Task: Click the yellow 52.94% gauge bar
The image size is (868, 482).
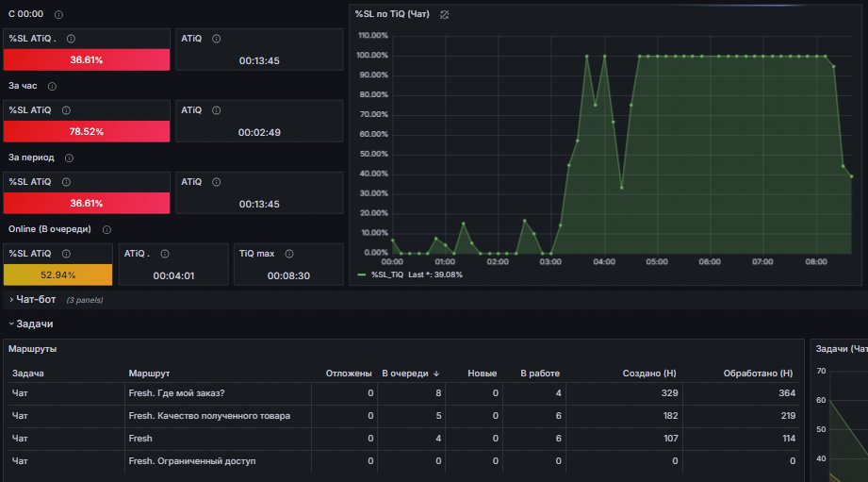Action: tap(58, 274)
